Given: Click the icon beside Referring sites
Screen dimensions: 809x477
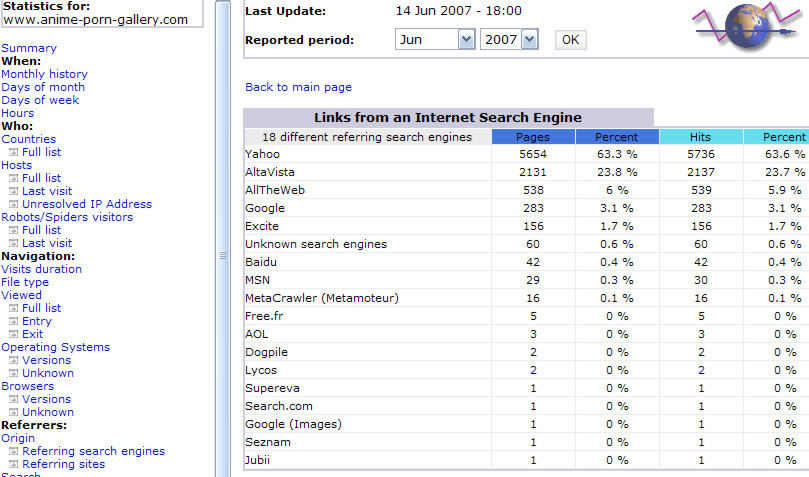Looking at the screenshot, I should tap(14, 465).
